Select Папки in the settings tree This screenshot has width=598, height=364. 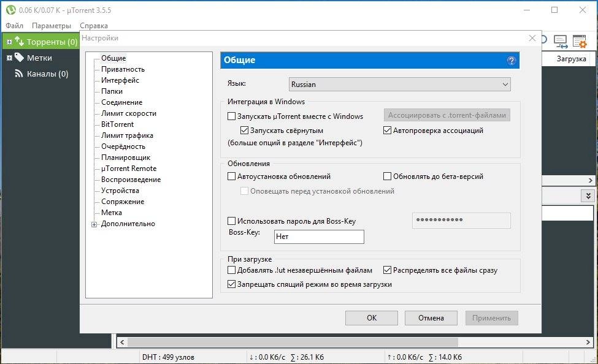pos(112,91)
